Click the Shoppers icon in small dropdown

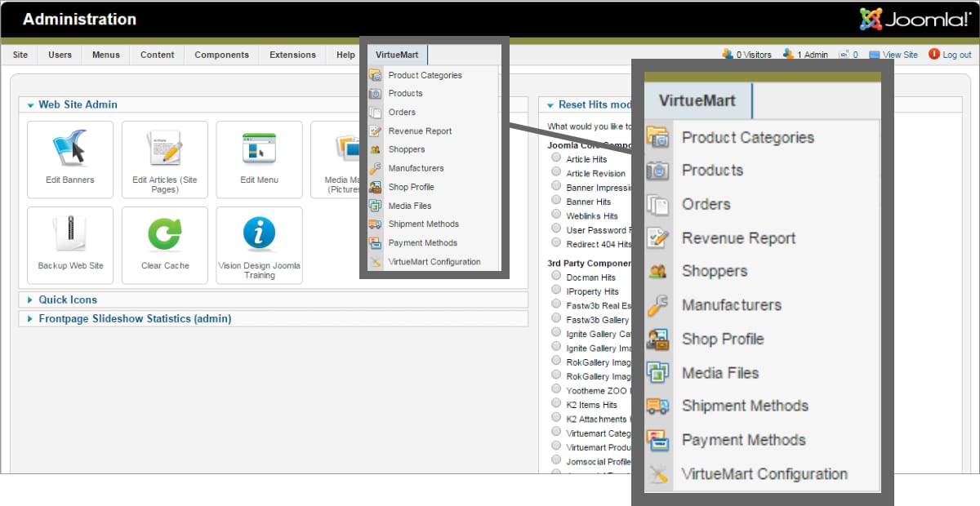click(x=375, y=149)
